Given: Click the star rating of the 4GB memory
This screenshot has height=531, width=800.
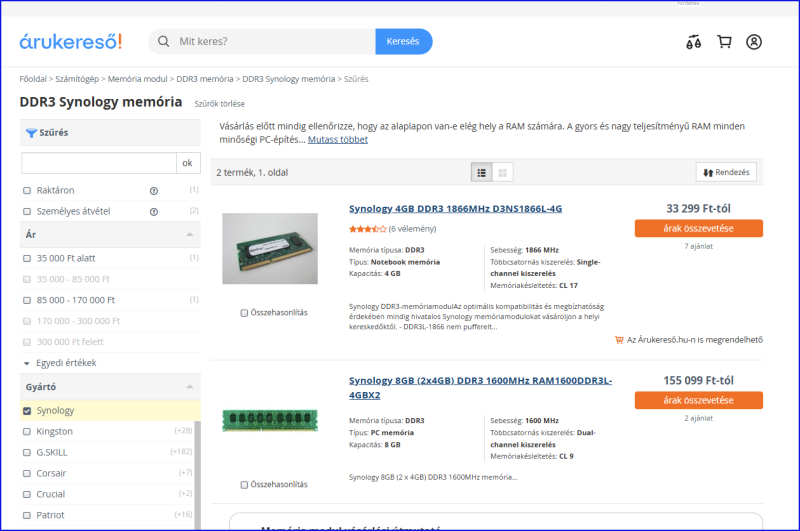Looking at the screenshot, I should coord(367,229).
